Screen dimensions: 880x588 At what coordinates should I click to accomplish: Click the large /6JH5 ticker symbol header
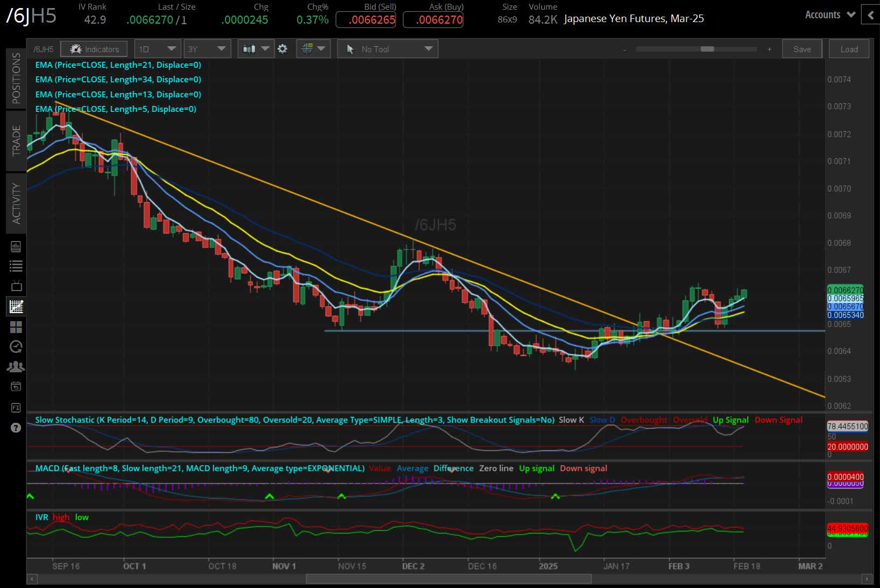point(31,16)
